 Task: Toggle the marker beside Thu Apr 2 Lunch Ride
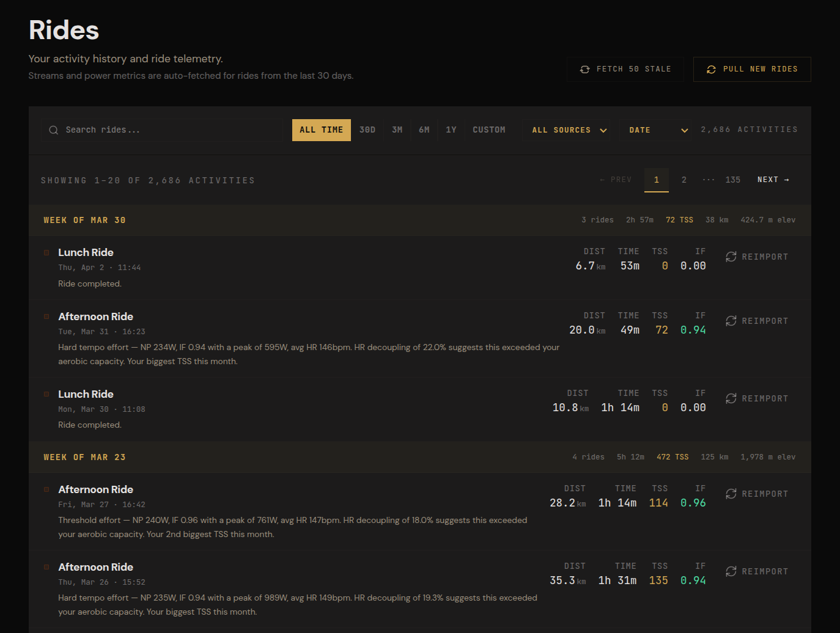tap(46, 252)
